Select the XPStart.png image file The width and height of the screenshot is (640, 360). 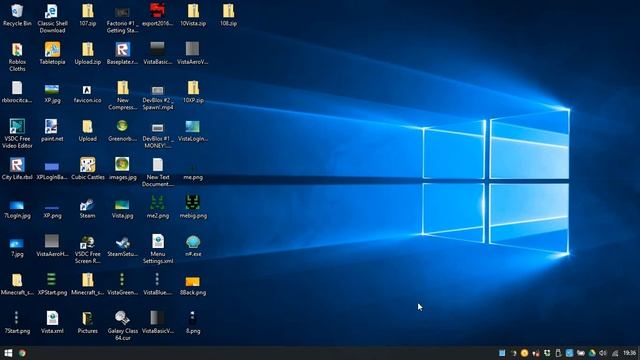(x=52, y=284)
